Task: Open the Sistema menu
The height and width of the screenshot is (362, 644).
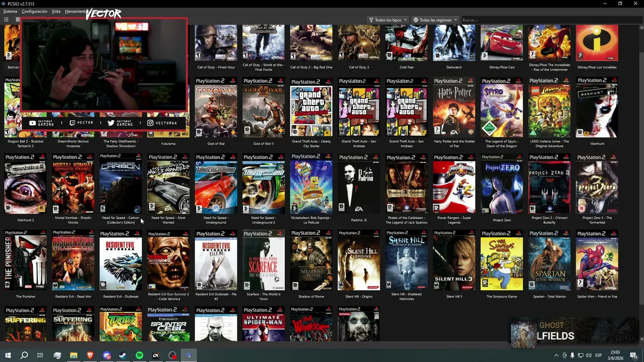Action: coord(10,11)
